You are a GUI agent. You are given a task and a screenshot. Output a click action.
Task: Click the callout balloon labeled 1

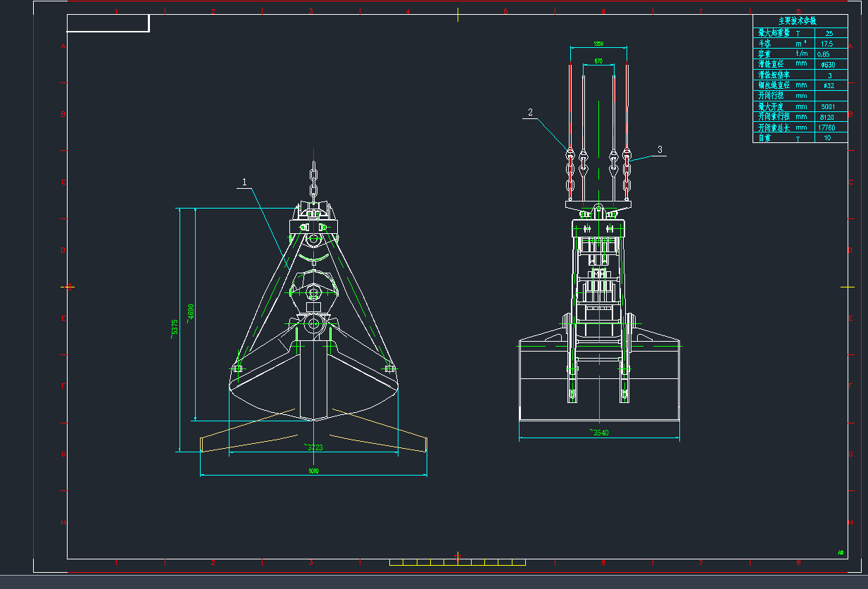(244, 182)
